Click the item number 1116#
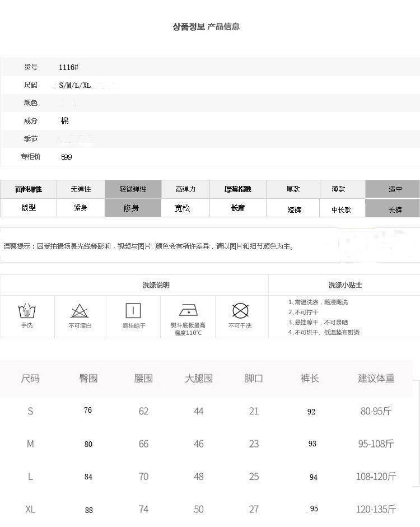The image size is (420, 527). [68, 67]
